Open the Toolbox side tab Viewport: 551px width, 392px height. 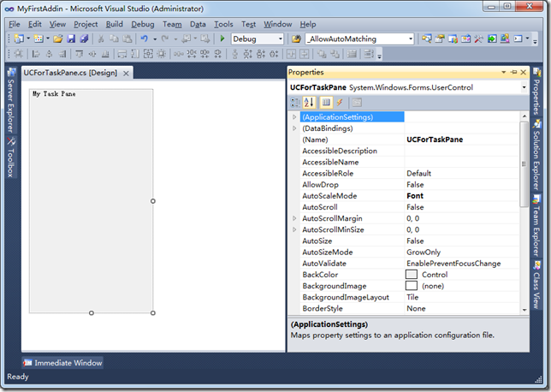coord(11,157)
